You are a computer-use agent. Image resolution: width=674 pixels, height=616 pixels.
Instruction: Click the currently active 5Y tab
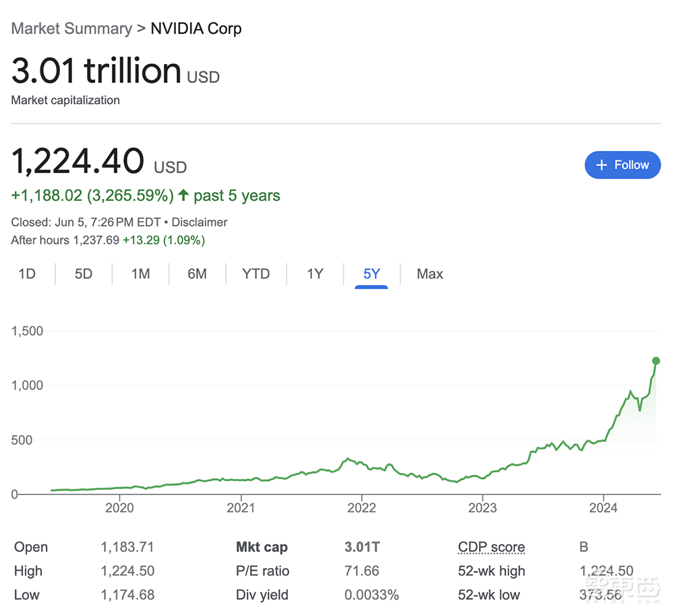[371, 274]
